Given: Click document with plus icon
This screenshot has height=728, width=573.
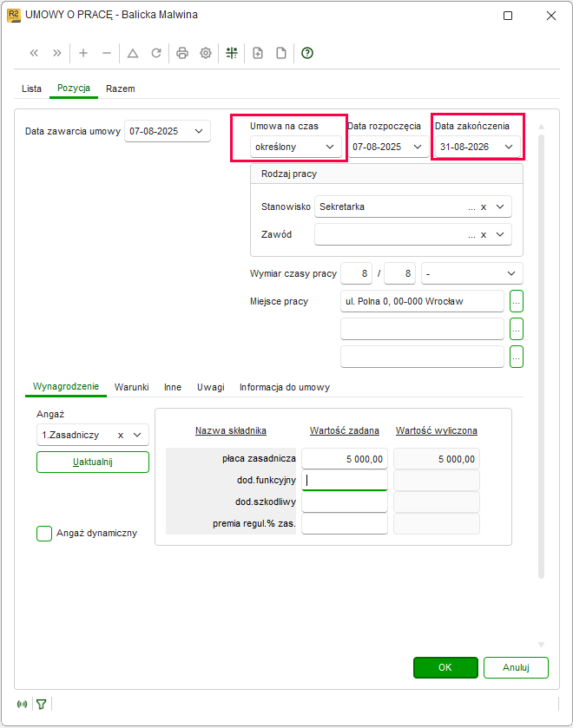Looking at the screenshot, I should (x=258, y=53).
